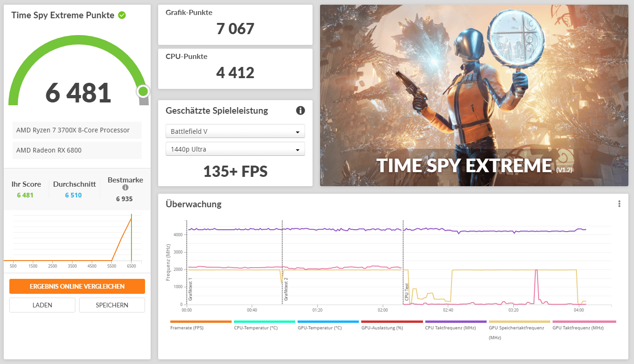Click the Grafiktest 2 marker in chart
Viewport: 634px width, 364px height.
(286, 289)
